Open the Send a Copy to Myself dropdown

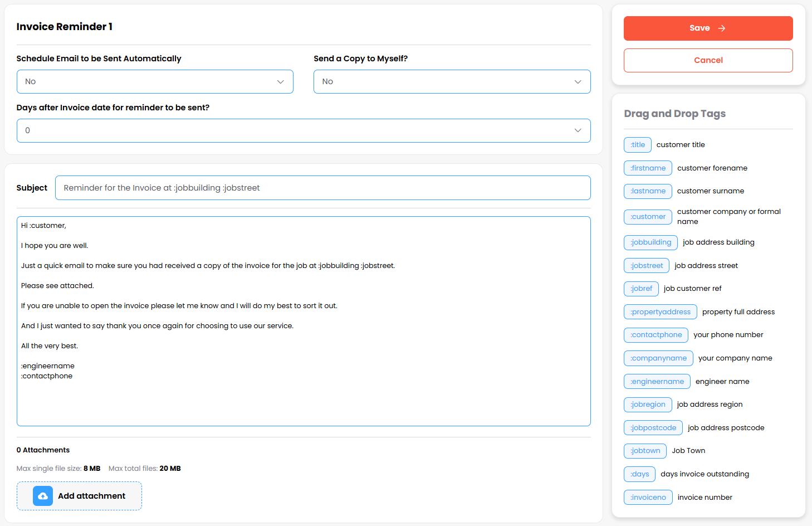[x=452, y=82]
